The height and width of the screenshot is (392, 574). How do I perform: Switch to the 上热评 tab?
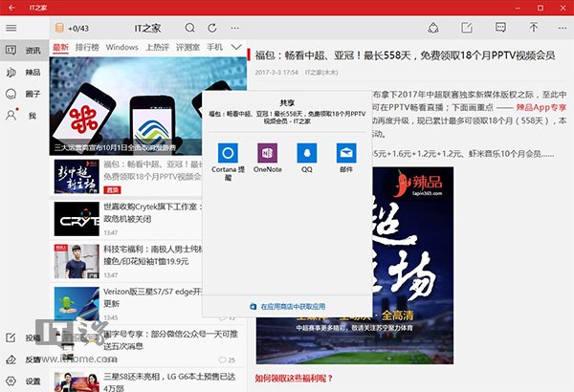click(x=158, y=47)
